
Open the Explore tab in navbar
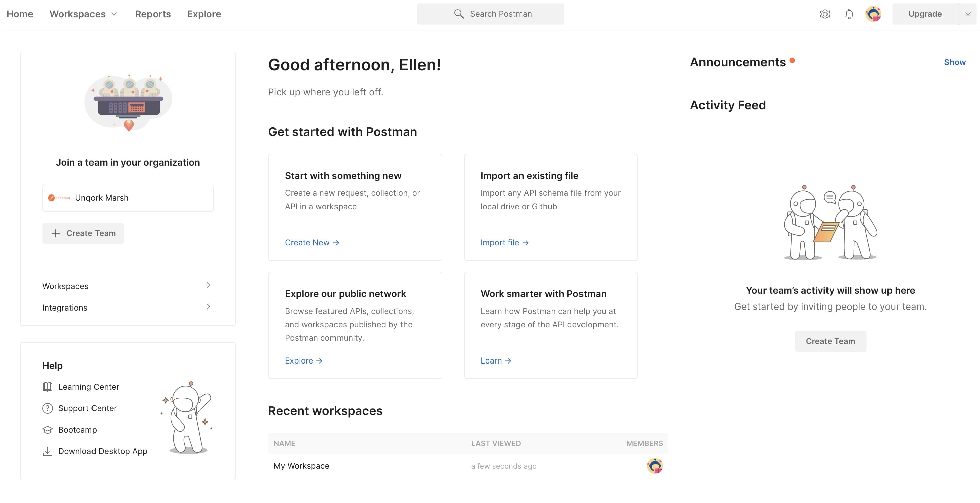(x=204, y=14)
